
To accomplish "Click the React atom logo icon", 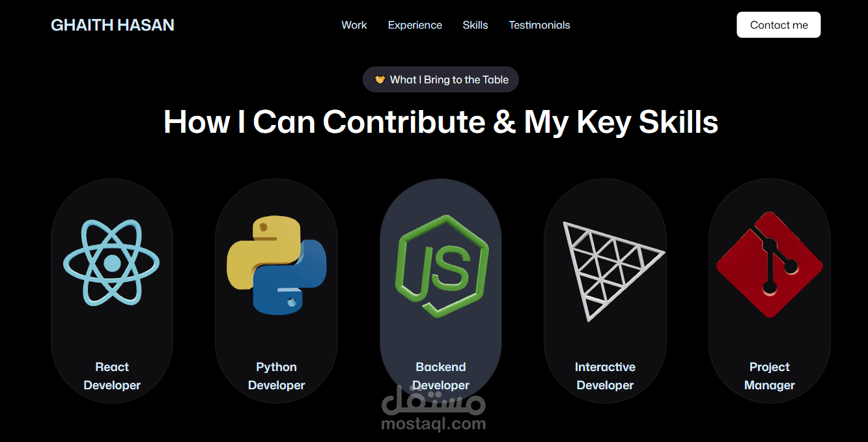I will pos(111,262).
